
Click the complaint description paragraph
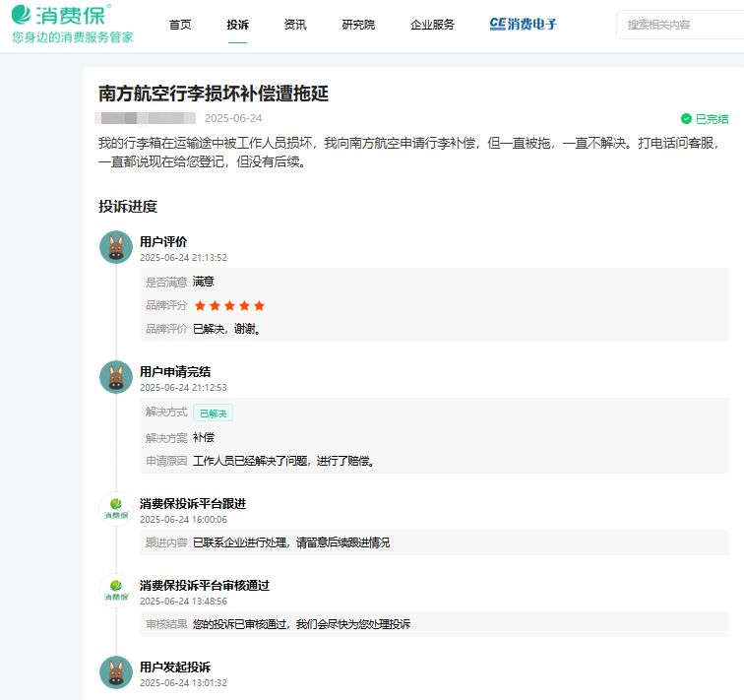pos(409,153)
